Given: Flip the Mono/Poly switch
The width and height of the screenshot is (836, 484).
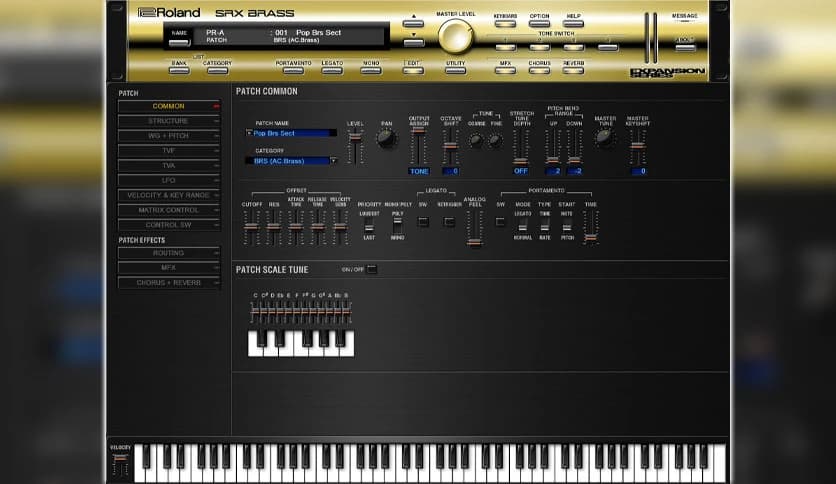Looking at the screenshot, I should click(397, 225).
